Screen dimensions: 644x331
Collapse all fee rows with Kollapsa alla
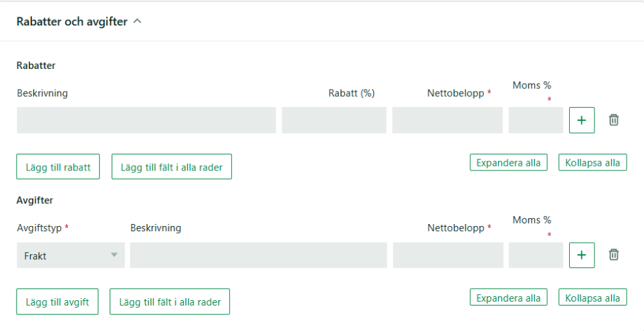click(x=593, y=297)
